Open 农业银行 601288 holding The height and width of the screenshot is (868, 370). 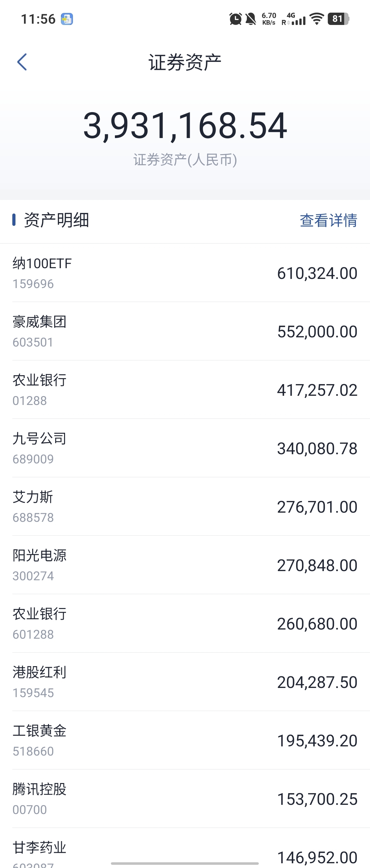(x=185, y=624)
